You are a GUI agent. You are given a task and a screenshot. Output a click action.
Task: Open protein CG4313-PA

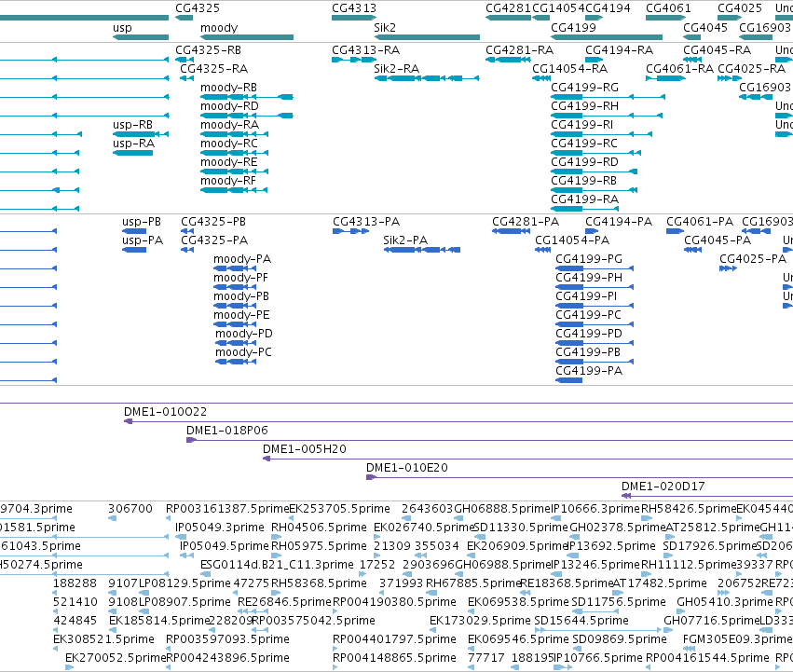(x=366, y=222)
